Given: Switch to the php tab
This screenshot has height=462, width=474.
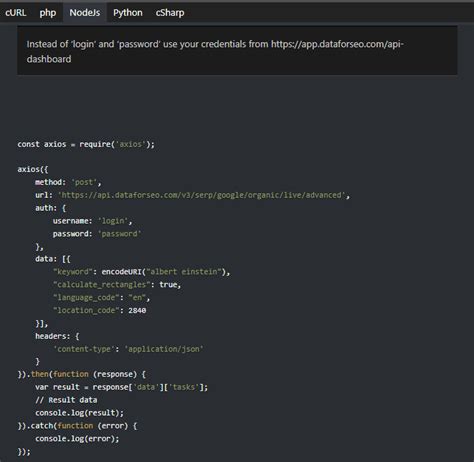Looking at the screenshot, I should pos(48,13).
